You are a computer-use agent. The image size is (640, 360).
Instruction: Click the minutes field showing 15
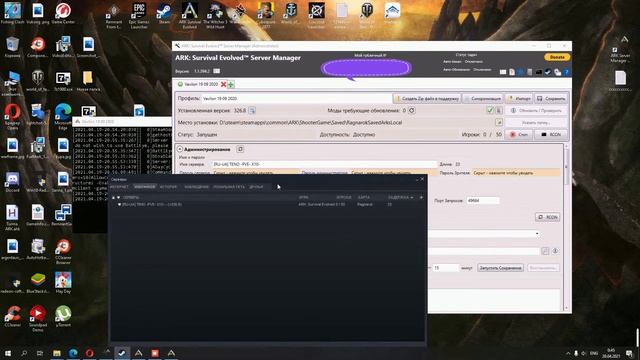[x=445, y=268]
